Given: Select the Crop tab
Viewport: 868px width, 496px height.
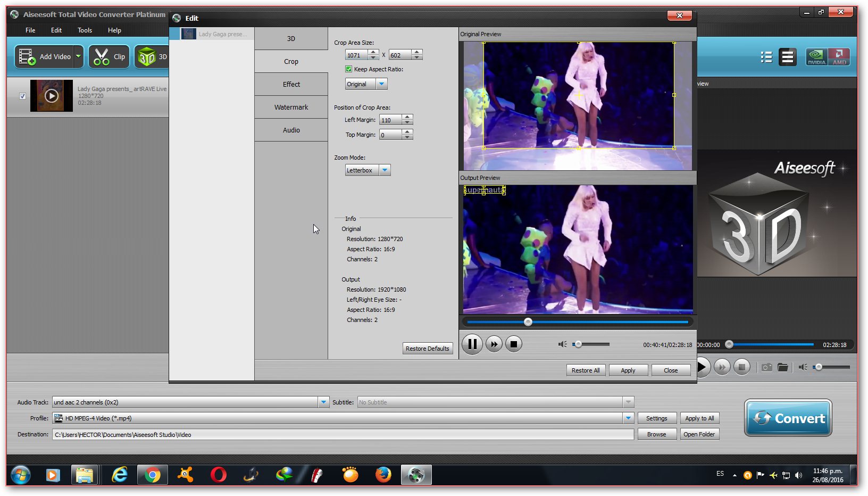Looking at the screenshot, I should [291, 61].
